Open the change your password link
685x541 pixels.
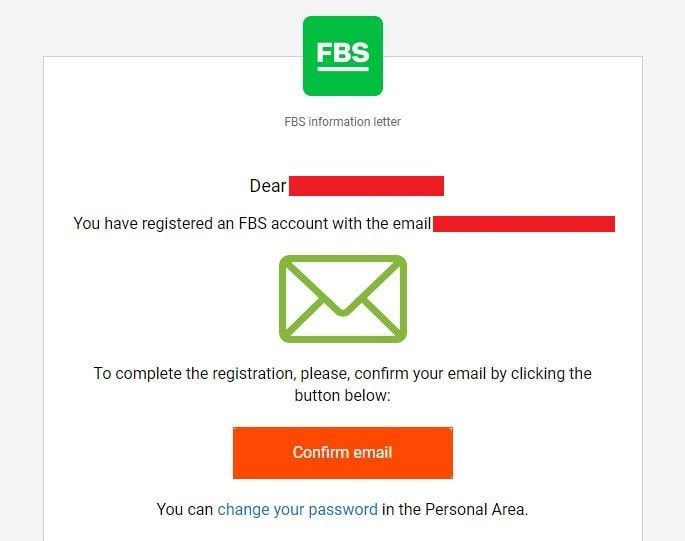coord(297,509)
